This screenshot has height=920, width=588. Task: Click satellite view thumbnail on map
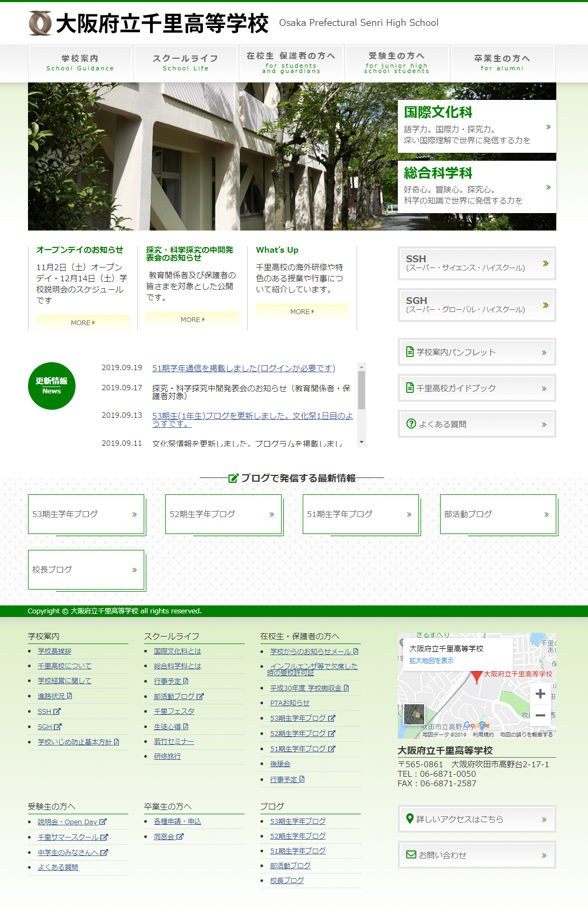[x=414, y=714]
